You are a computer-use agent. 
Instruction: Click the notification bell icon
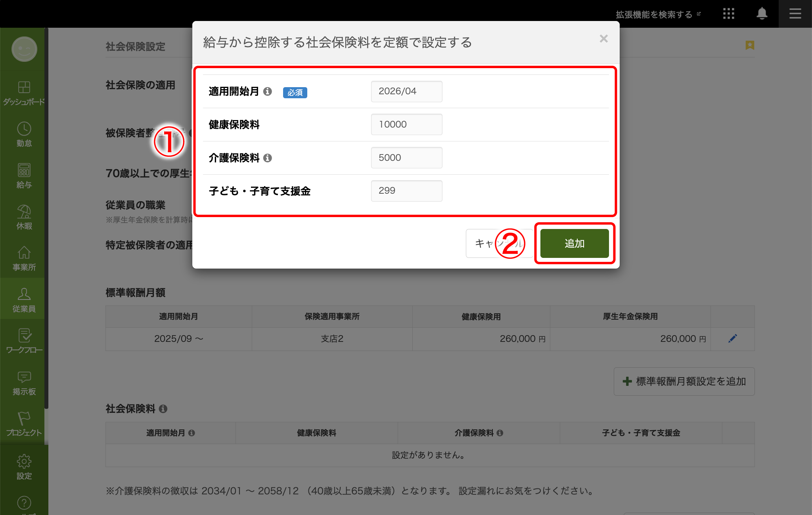[x=761, y=14]
